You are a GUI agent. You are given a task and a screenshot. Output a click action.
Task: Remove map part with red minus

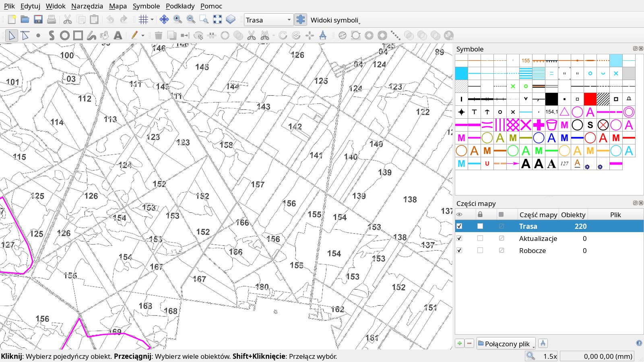tap(469, 343)
